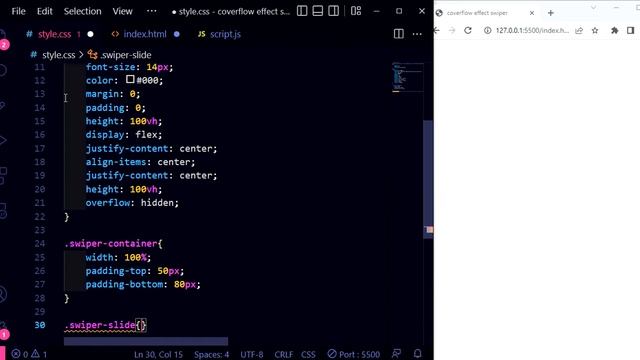Click on the display: flex declaration
Image resolution: width=640 pixels, height=360 pixels.
(x=124, y=135)
